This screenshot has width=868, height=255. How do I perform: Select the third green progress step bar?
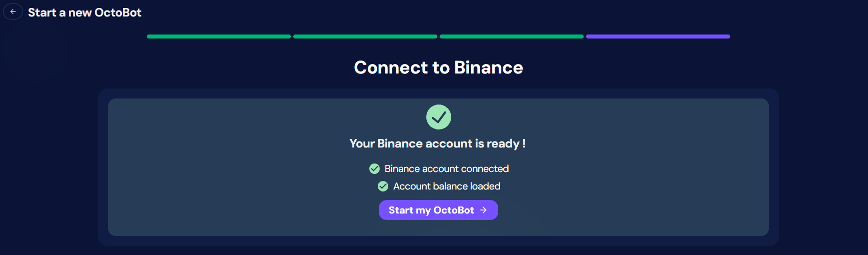(512, 36)
